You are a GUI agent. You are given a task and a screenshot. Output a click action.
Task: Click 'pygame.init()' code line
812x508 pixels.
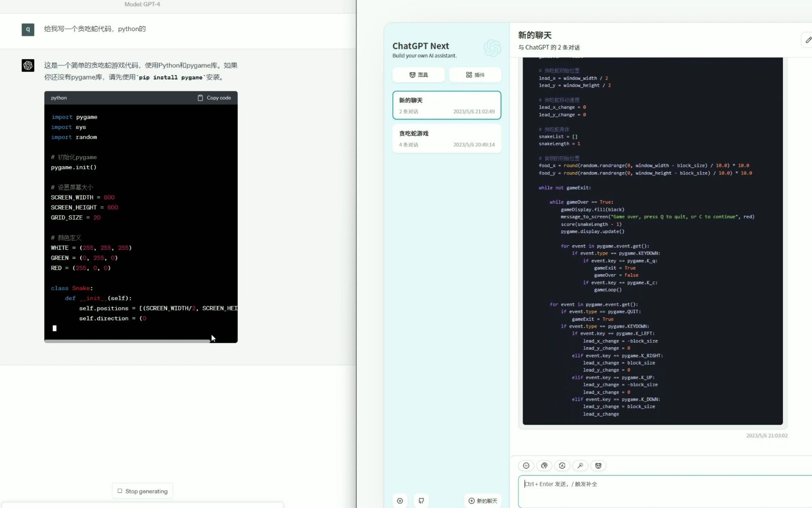[74, 167]
